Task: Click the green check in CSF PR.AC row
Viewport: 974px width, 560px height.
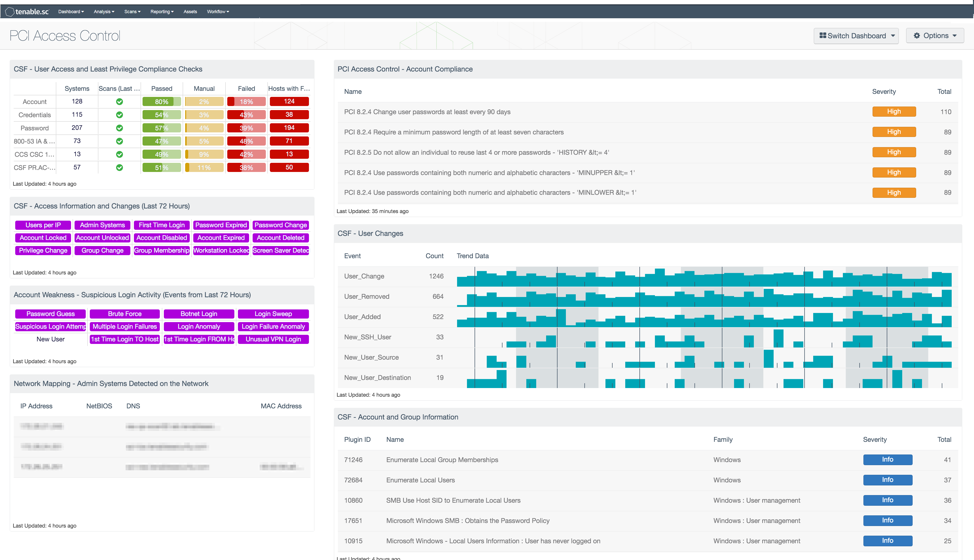Action: [x=119, y=167]
